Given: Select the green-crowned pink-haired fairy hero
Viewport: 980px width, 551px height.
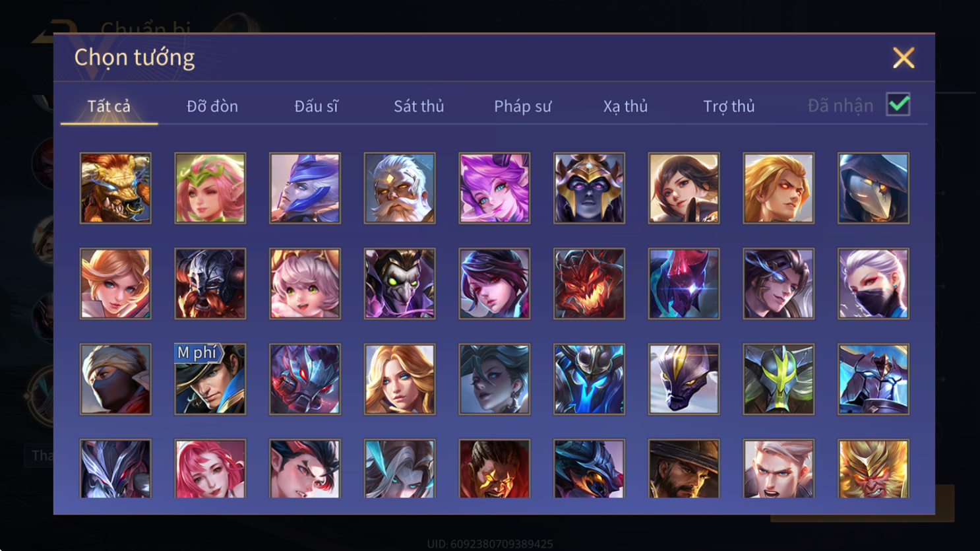Looking at the screenshot, I should [210, 188].
